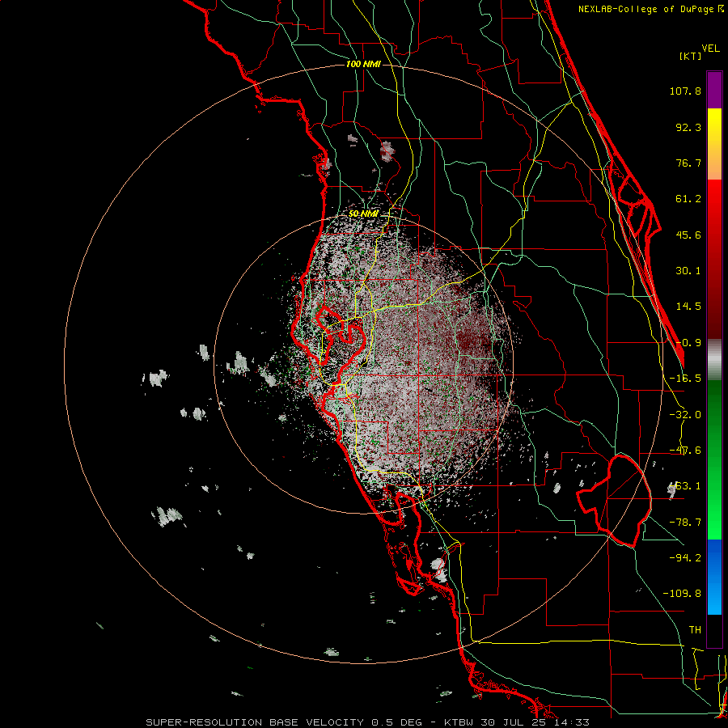Click the -109.8 value on velocity scale

pos(682,594)
